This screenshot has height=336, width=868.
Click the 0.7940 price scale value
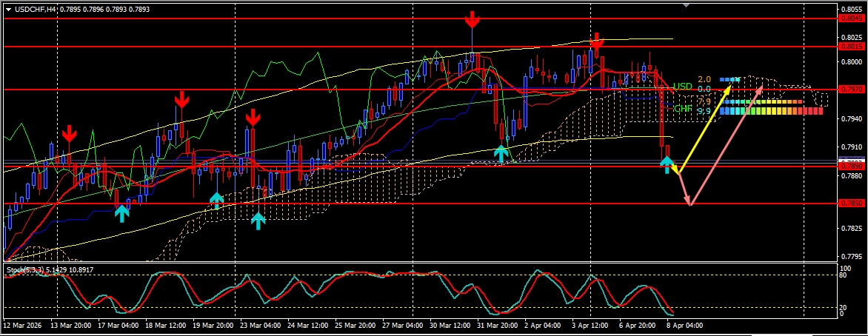pos(851,118)
